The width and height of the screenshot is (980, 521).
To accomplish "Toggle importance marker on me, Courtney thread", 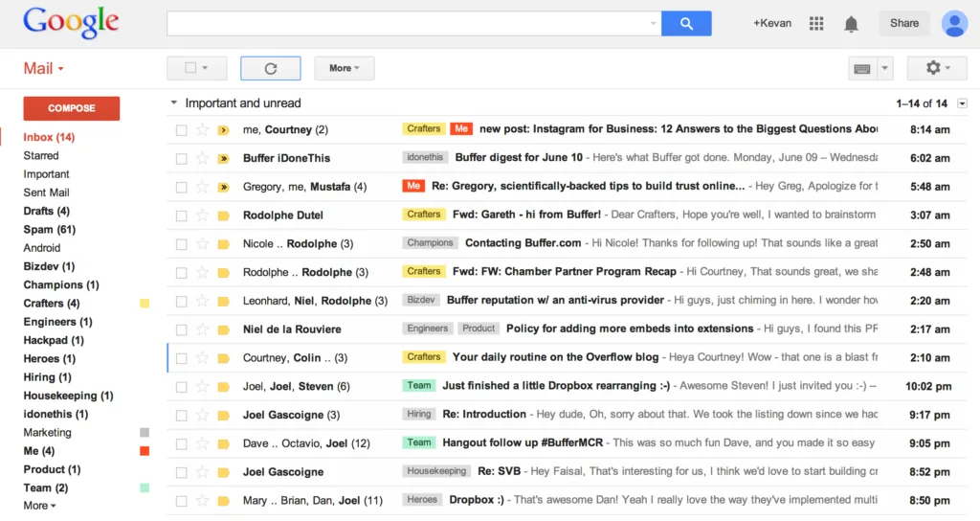I will tap(223, 130).
